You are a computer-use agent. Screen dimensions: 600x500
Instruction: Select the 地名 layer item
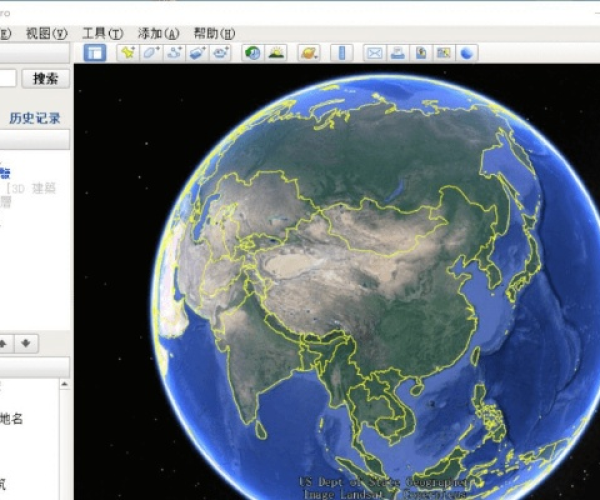tap(11, 419)
